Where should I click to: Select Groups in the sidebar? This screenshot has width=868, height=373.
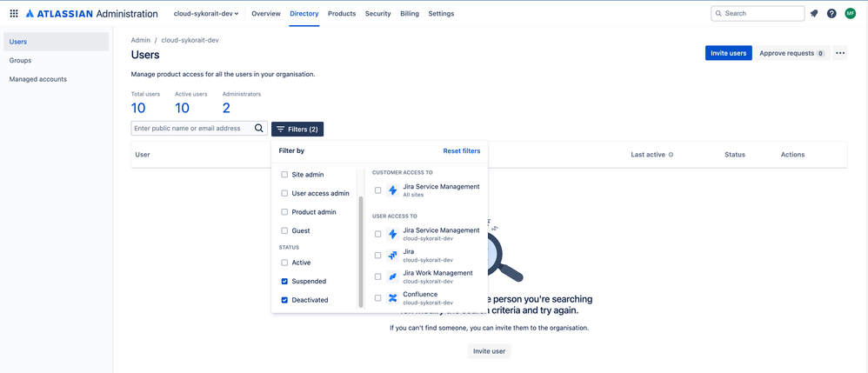[x=56, y=60]
